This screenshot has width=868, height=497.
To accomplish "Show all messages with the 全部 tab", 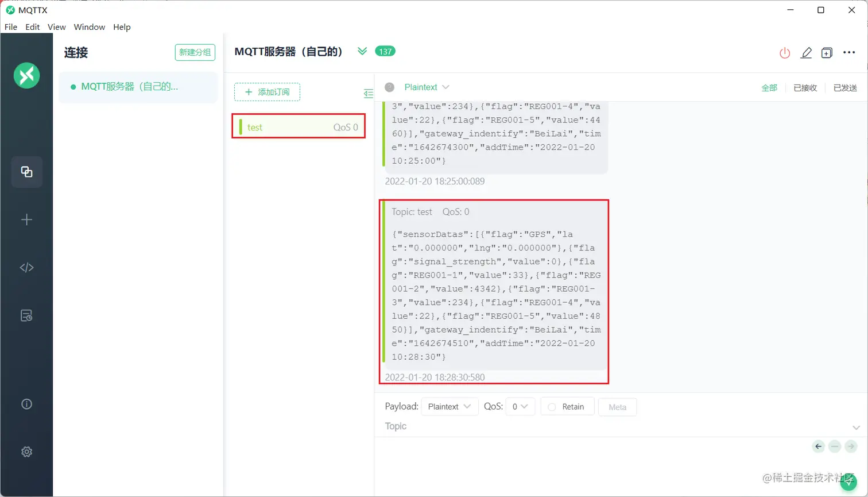I will 769,88.
